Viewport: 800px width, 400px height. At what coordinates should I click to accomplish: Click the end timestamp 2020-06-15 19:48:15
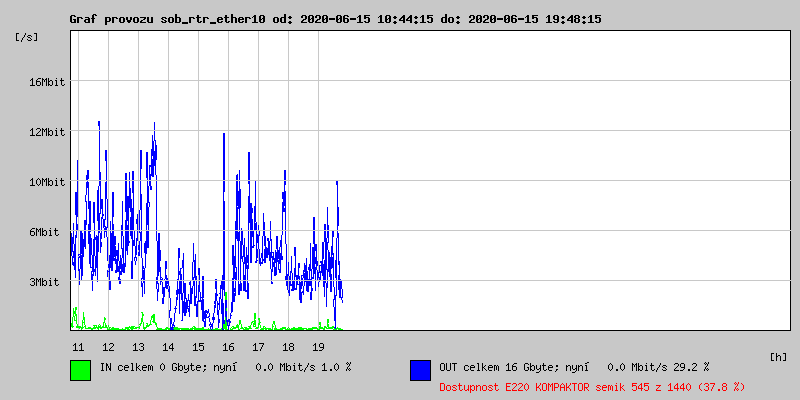[x=544, y=19]
